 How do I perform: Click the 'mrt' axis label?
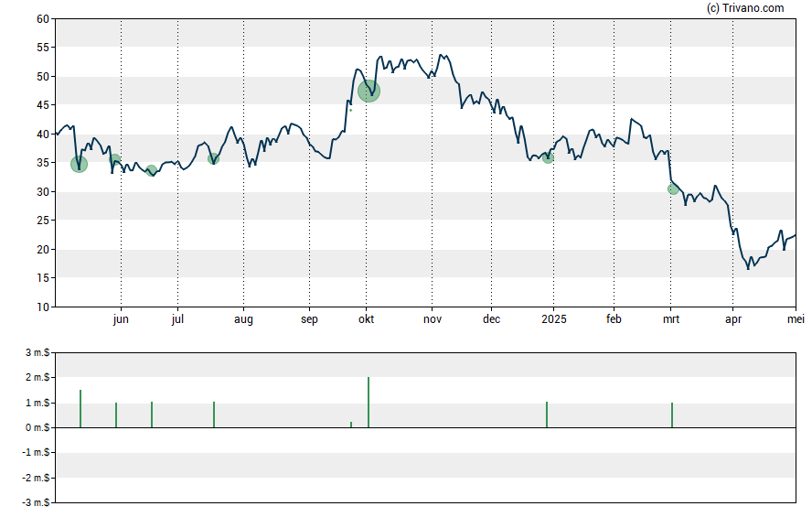click(671, 319)
